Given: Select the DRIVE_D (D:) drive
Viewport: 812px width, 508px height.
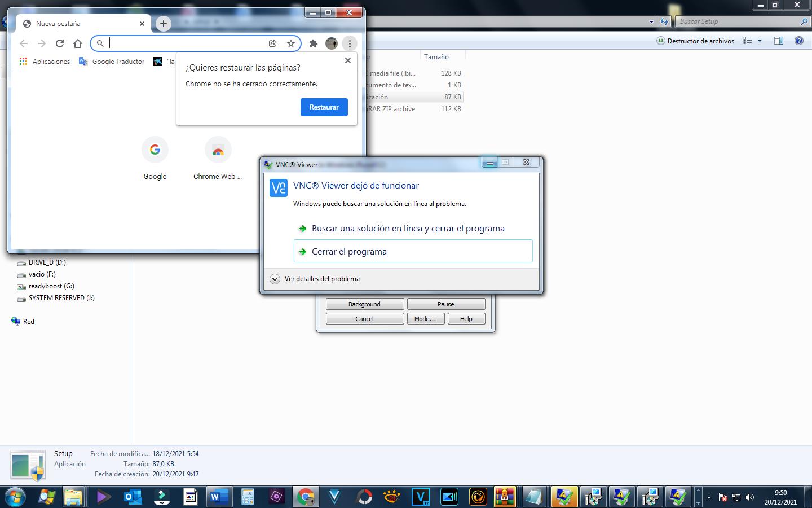Looking at the screenshot, I should tap(47, 262).
